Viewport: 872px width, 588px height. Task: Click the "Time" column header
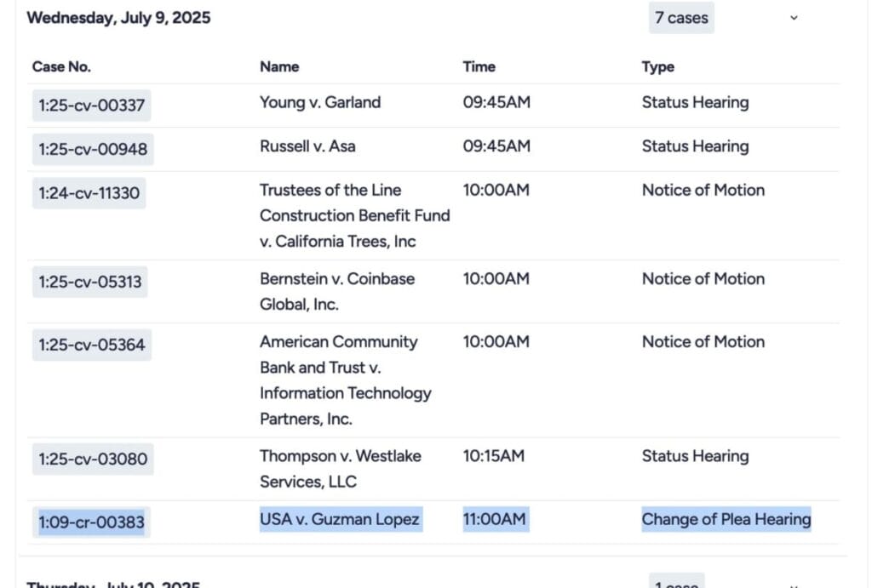(479, 66)
